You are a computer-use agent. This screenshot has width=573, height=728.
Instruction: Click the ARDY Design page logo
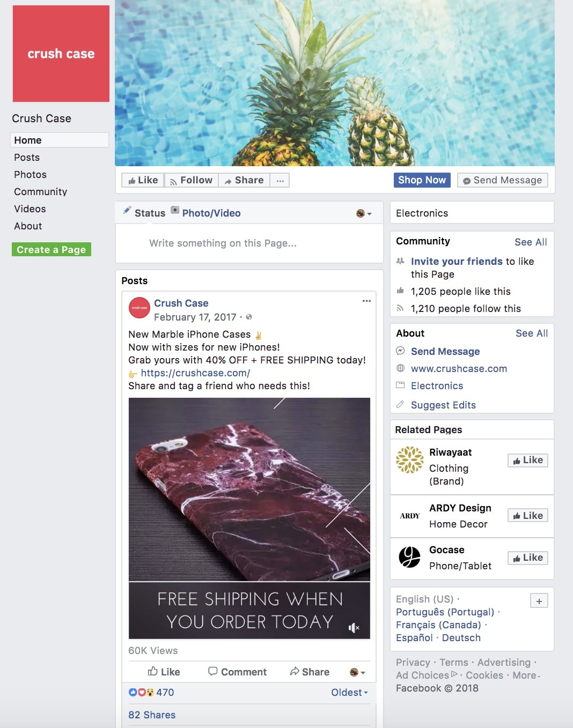click(x=410, y=516)
